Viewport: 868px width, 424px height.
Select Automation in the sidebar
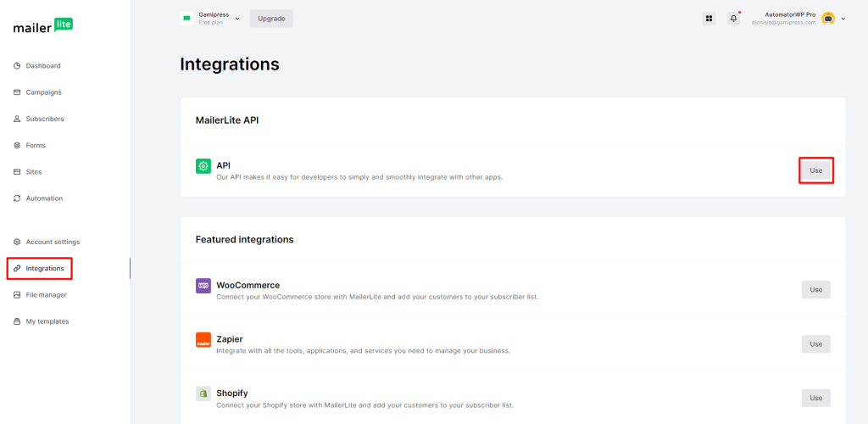[44, 198]
